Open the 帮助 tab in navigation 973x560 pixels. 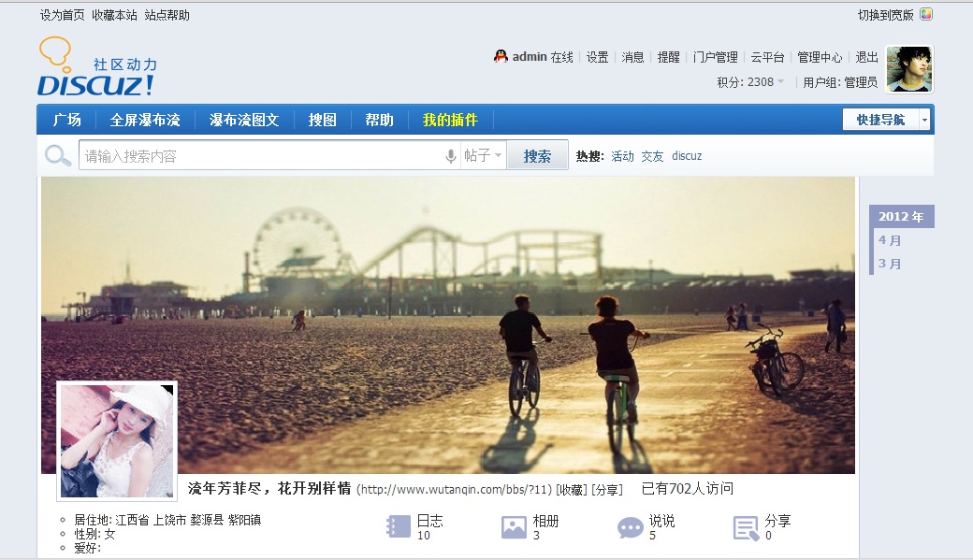(379, 120)
